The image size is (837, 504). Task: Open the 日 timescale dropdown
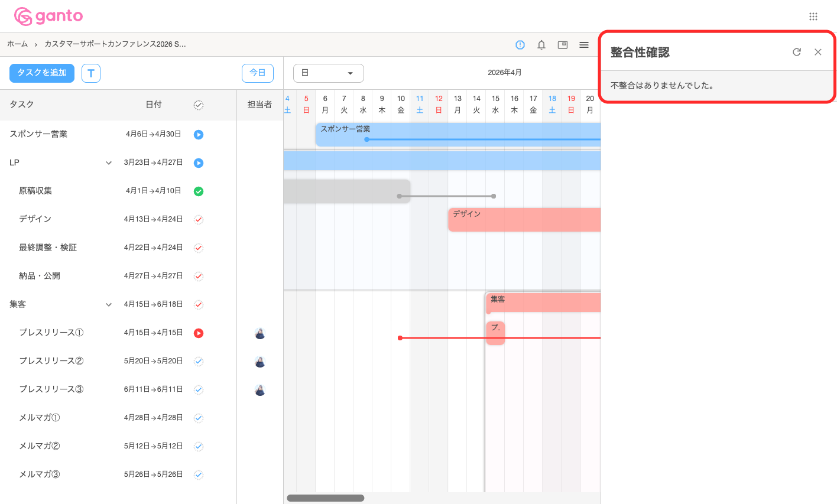(x=328, y=73)
